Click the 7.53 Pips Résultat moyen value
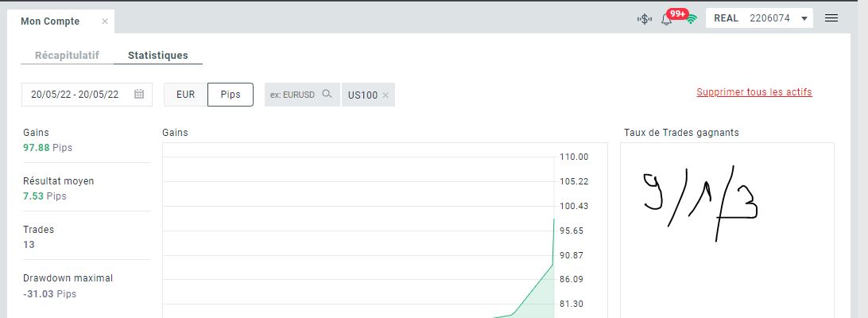The image size is (868, 318). point(45,196)
